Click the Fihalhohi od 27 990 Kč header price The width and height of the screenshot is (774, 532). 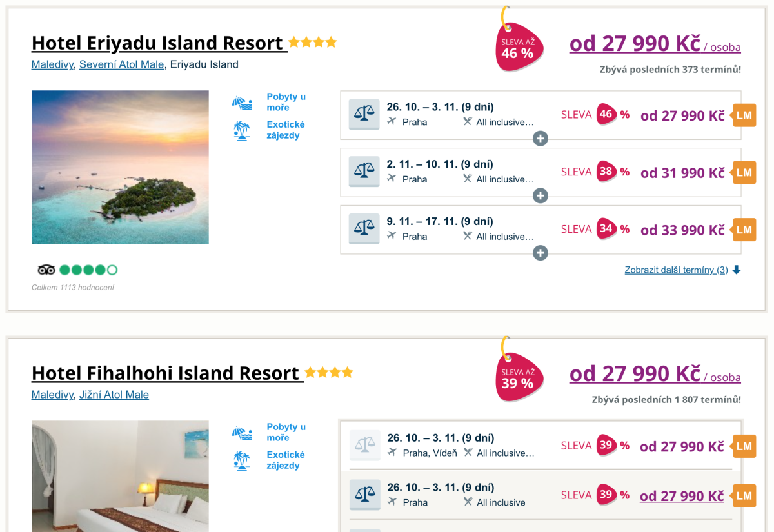[x=635, y=373]
